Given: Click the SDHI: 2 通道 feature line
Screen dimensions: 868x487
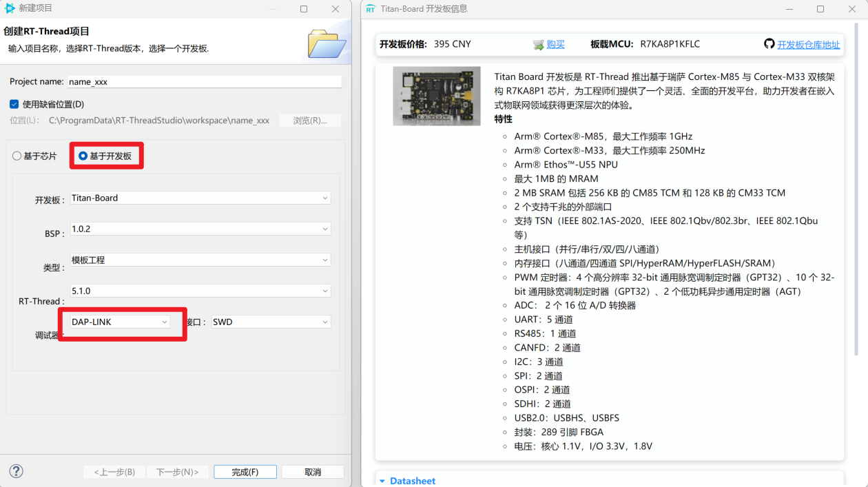Looking at the screenshot, I should pyautogui.click(x=542, y=404).
